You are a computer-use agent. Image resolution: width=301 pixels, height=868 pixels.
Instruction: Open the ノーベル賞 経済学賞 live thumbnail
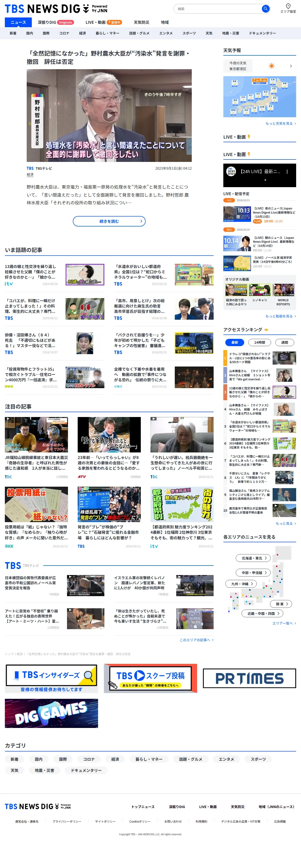pyautogui.click(x=237, y=263)
